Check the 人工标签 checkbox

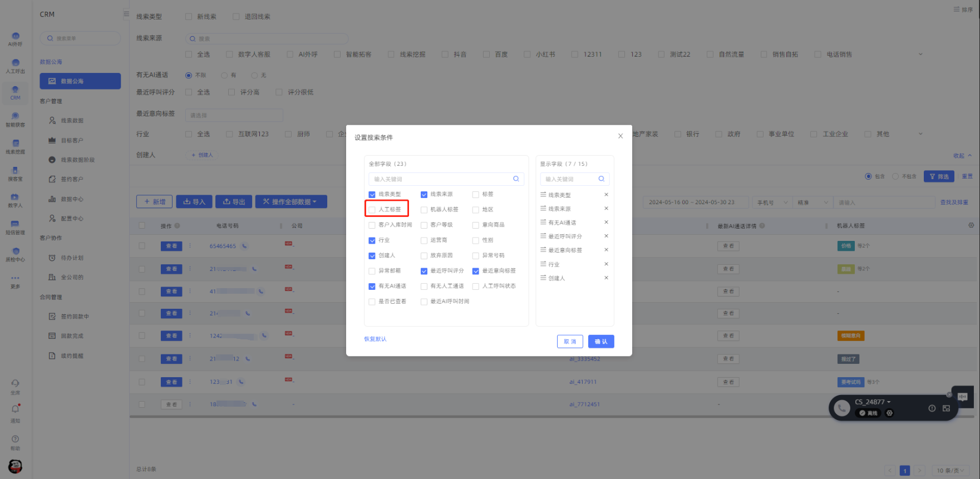coord(372,210)
